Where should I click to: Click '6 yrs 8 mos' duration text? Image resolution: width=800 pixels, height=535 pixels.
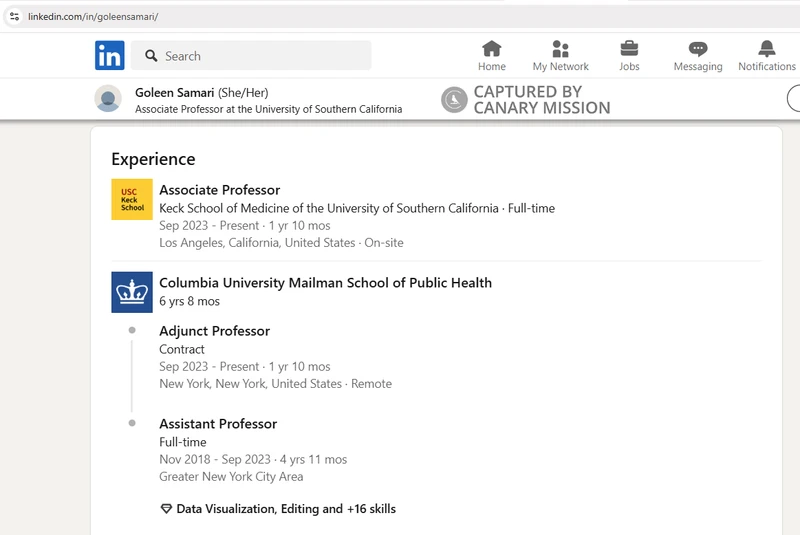click(x=189, y=301)
